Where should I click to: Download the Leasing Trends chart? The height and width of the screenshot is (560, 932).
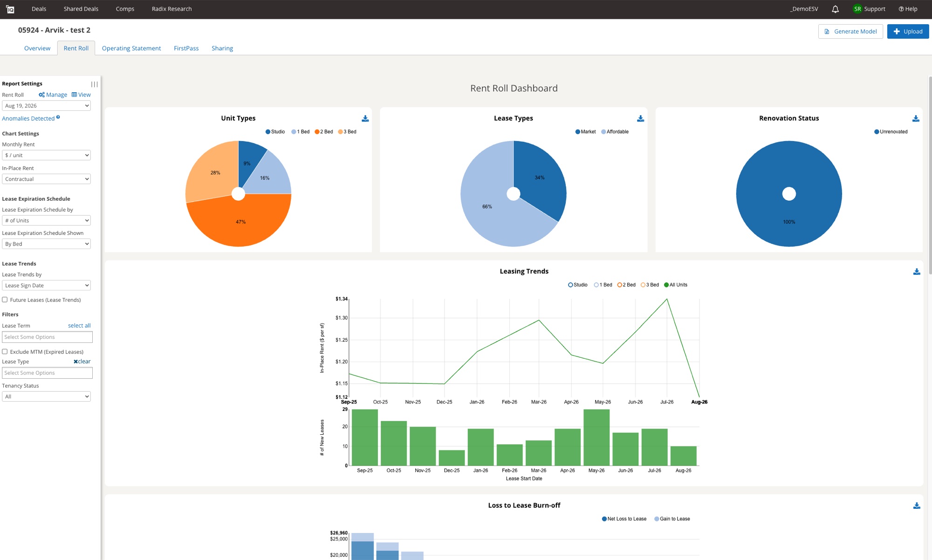pos(917,272)
